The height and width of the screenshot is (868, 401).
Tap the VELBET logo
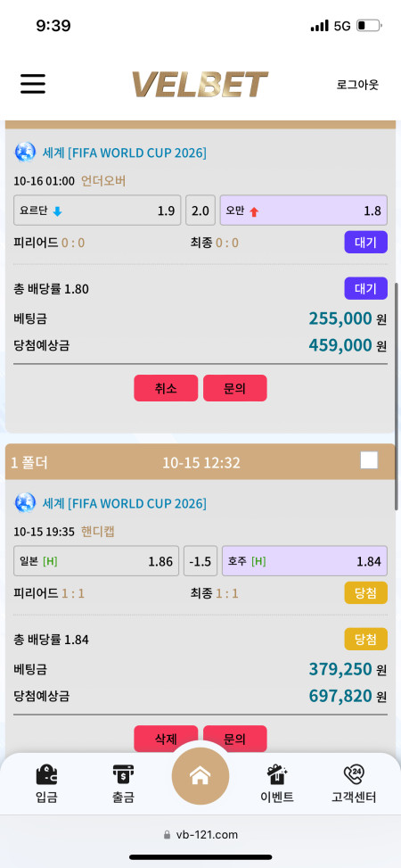pyautogui.click(x=200, y=85)
